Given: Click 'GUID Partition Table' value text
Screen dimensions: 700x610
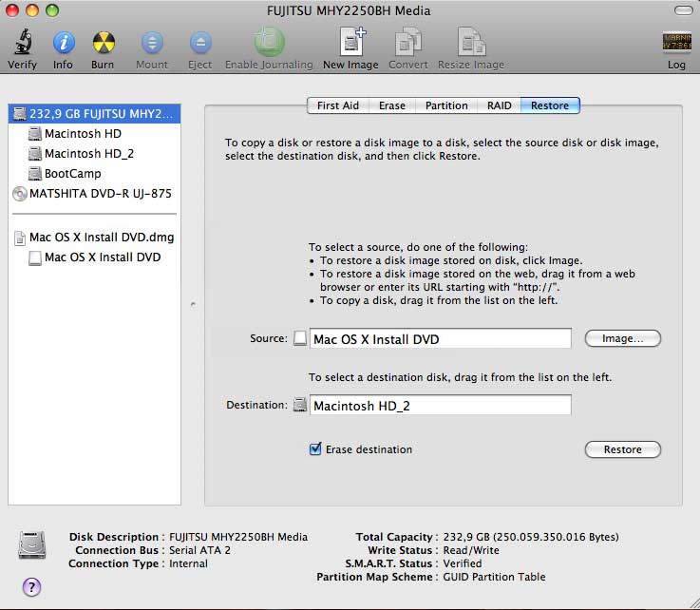Looking at the screenshot, I should tap(494, 577).
